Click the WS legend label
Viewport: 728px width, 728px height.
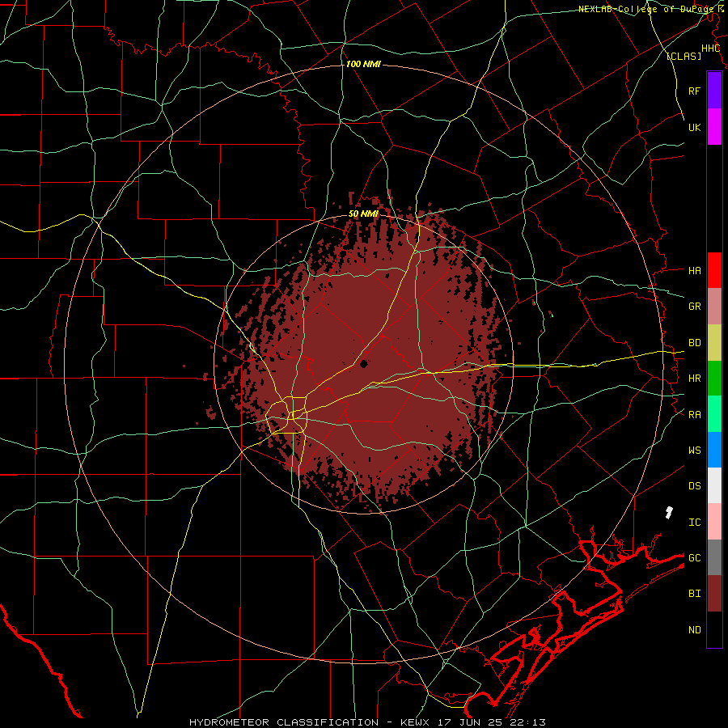(694, 450)
